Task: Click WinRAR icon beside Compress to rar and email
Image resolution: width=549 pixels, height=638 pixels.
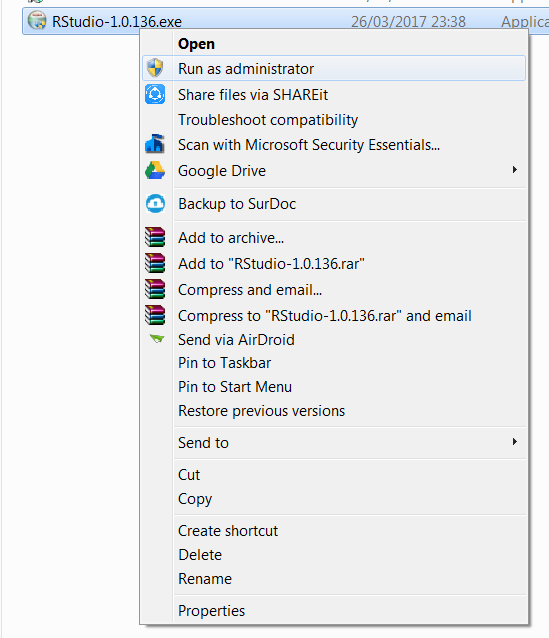Action: click(155, 315)
